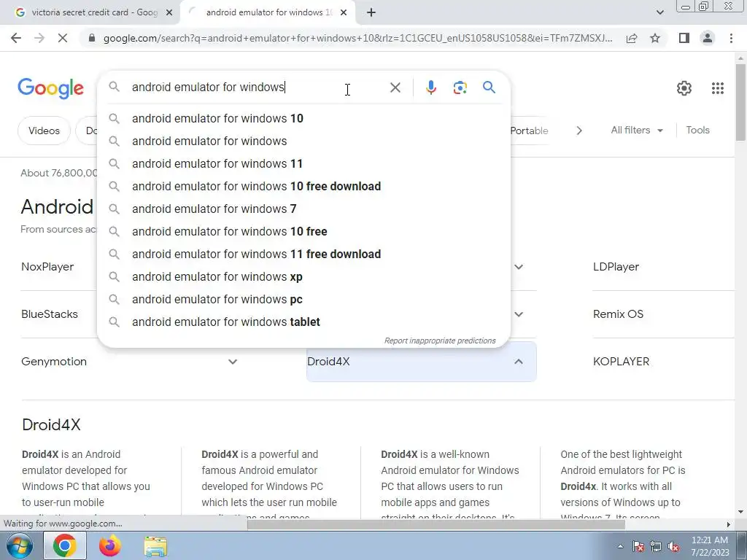
Task: Open taskbar clock showing 12:21 AM
Action: tap(709, 546)
